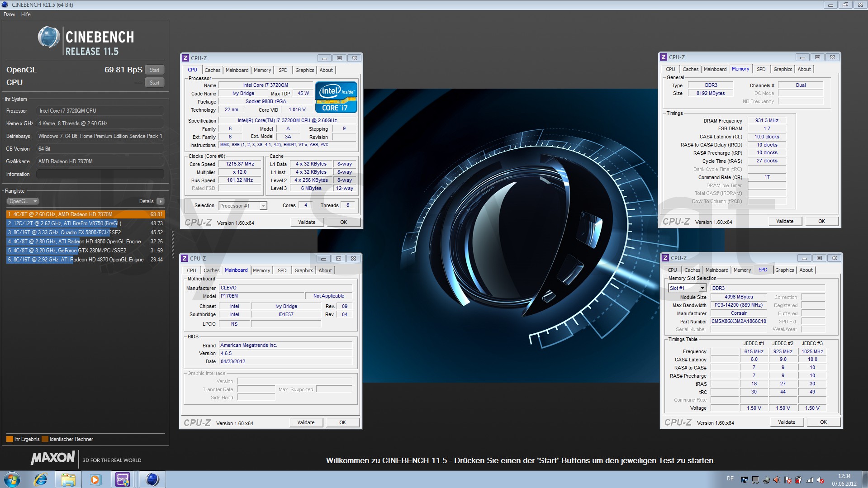Close the CPU-Z Mainboard window
The image size is (868, 488).
354,259
